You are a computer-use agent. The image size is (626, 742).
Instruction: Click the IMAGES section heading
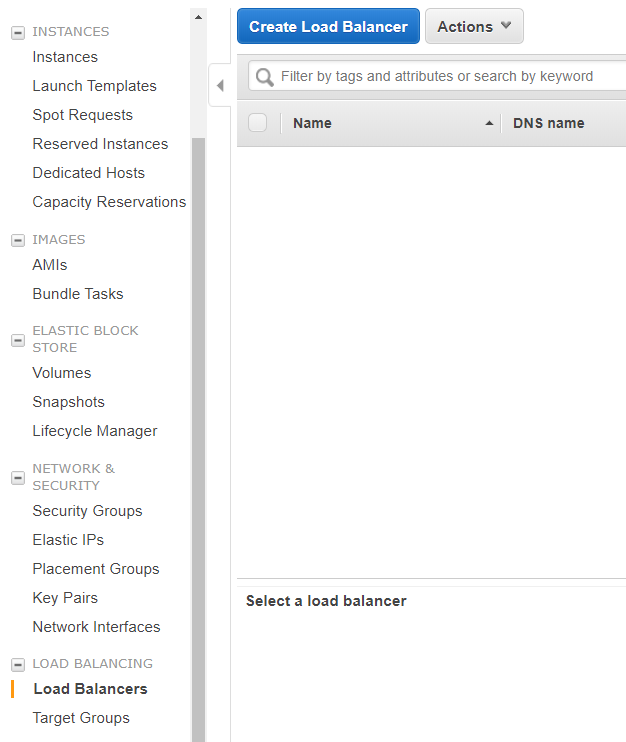(x=59, y=239)
